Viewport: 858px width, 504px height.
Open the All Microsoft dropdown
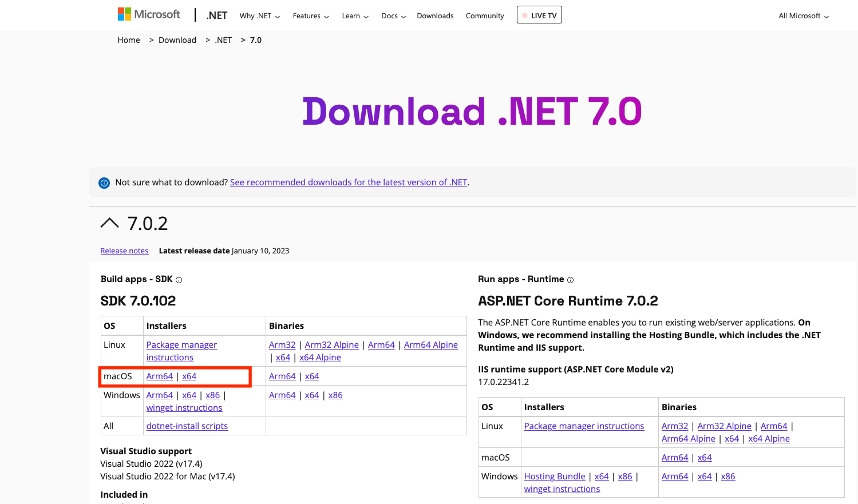pyautogui.click(x=802, y=16)
